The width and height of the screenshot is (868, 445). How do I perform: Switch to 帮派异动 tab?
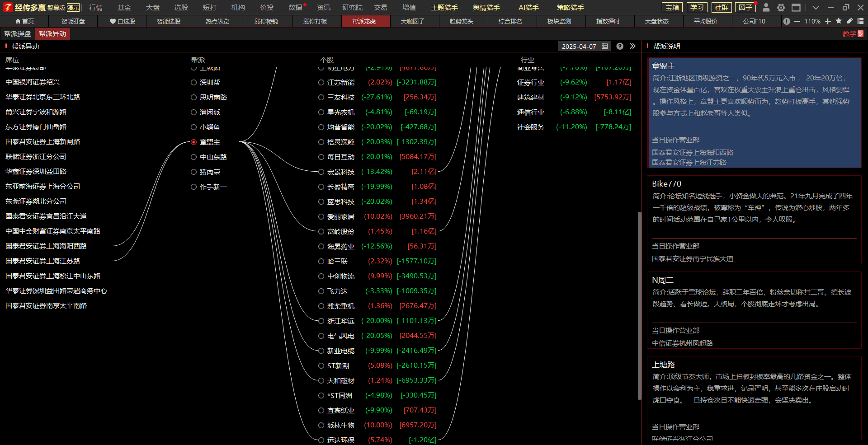[x=52, y=34]
